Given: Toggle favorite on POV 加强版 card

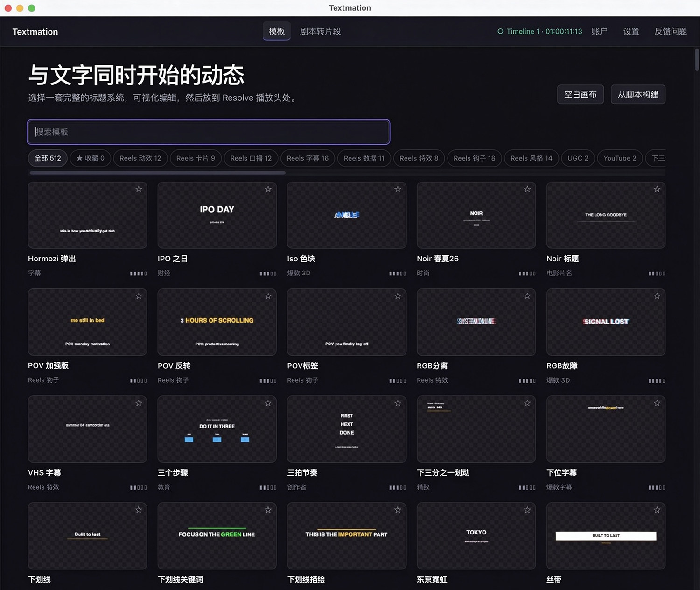Looking at the screenshot, I should [139, 296].
